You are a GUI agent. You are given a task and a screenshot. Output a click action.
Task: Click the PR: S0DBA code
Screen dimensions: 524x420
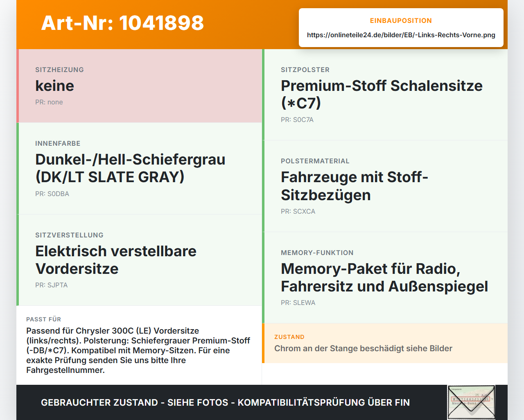point(52,194)
